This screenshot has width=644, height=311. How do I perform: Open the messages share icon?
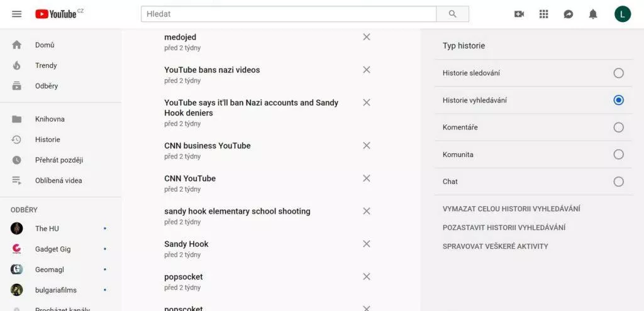tap(569, 14)
